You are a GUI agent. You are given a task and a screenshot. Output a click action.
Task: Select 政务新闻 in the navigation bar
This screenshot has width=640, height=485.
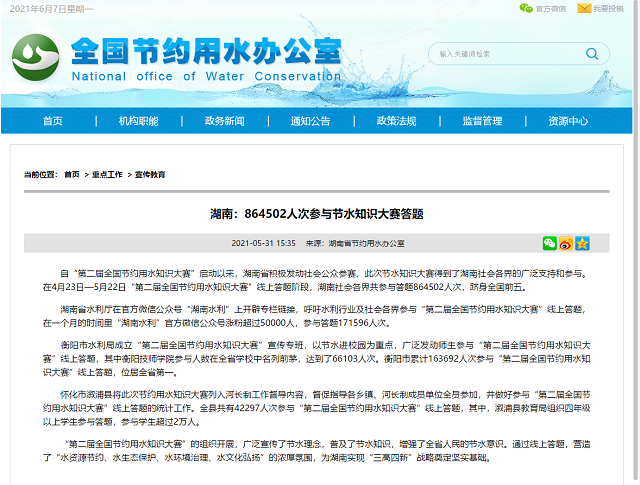tap(224, 121)
